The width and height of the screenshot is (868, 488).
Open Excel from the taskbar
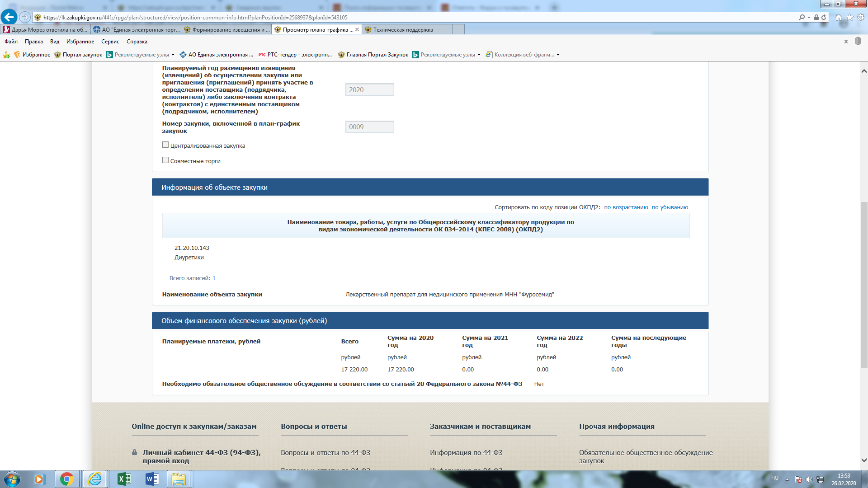point(124,479)
